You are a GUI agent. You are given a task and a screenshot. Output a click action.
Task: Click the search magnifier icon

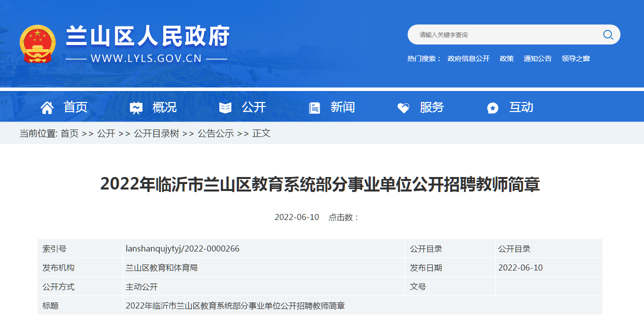[608, 34]
